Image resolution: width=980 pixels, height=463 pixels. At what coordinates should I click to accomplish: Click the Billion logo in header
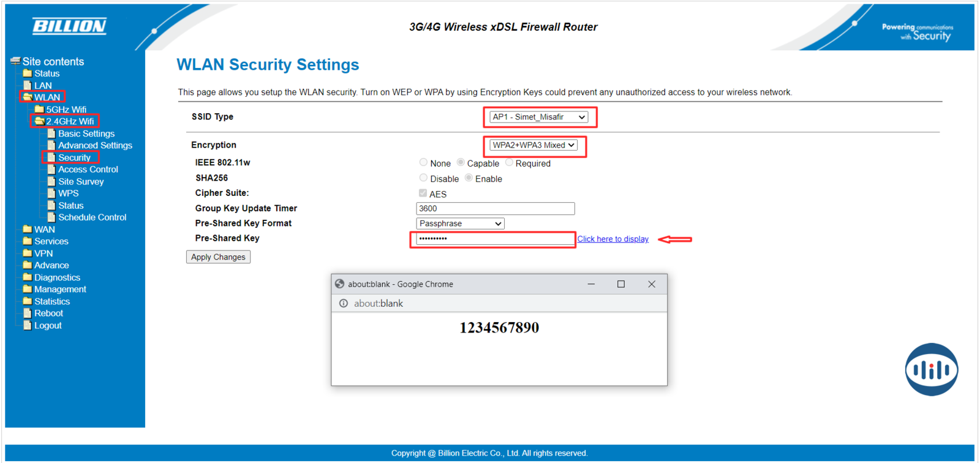[x=69, y=26]
